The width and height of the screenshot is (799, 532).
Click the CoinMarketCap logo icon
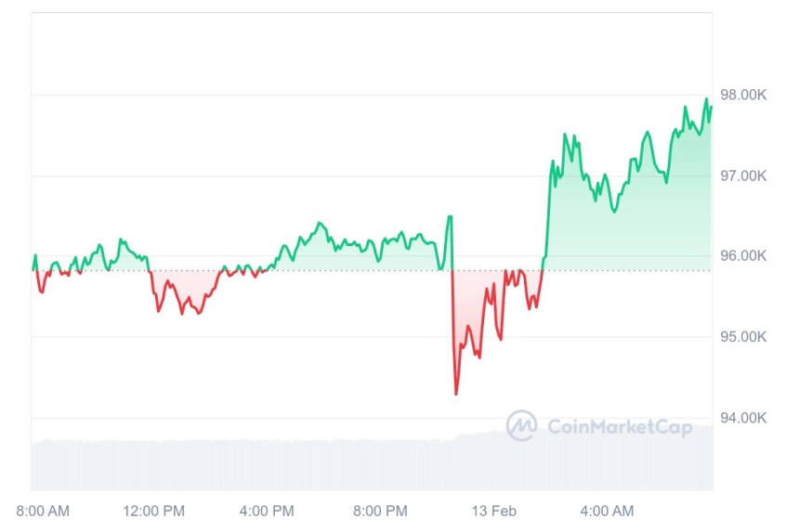pyautogui.click(x=521, y=425)
